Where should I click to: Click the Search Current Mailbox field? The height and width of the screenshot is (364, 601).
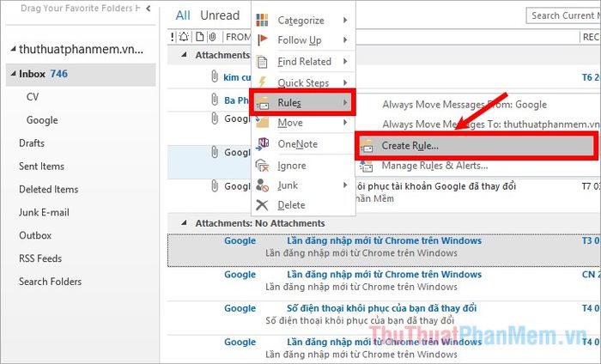[563, 15]
